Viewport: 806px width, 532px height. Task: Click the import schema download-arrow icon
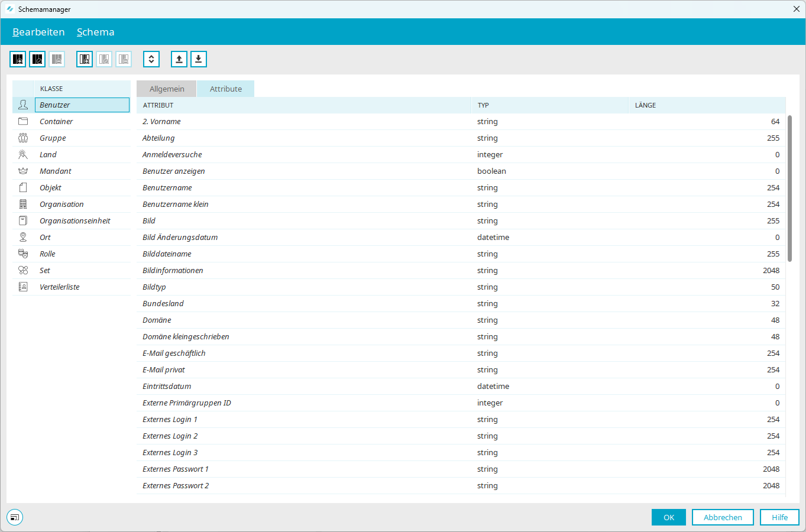pos(199,59)
